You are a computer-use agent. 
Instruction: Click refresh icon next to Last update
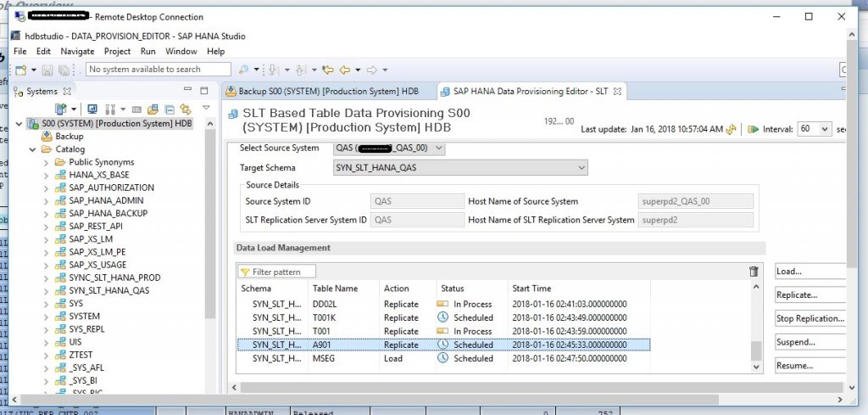732,129
